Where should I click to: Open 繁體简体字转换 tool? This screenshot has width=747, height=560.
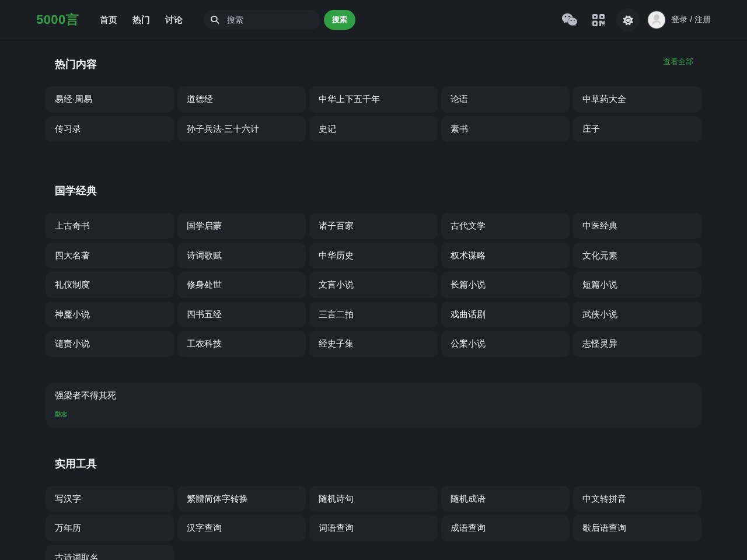(x=242, y=499)
